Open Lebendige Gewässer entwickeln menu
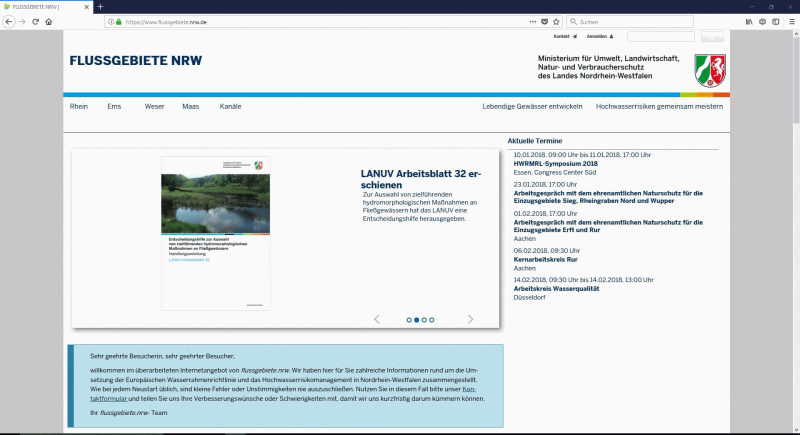This screenshot has width=800, height=435. [532, 107]
